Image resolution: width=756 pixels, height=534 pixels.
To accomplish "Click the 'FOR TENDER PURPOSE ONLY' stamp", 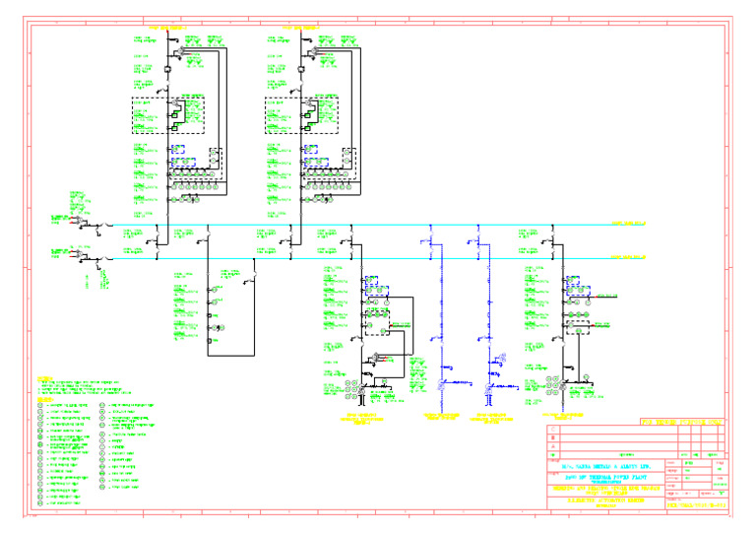I will tap(682, 422).
